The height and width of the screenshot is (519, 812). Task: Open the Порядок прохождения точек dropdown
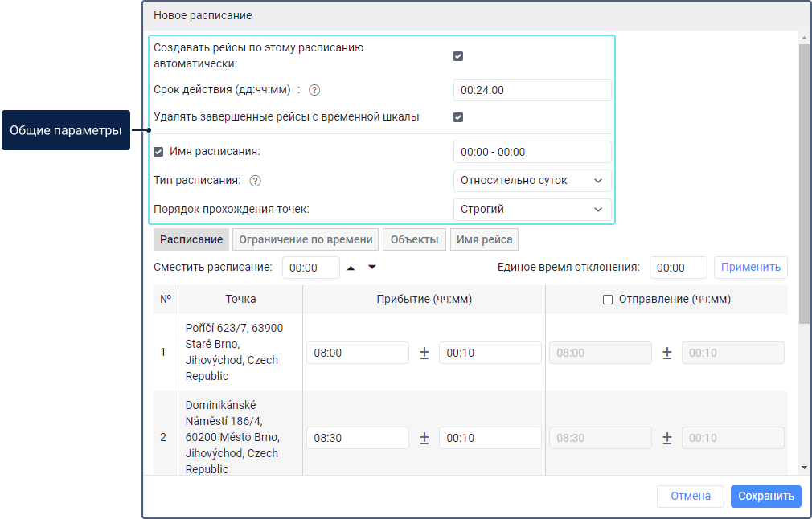coord(531,210)
